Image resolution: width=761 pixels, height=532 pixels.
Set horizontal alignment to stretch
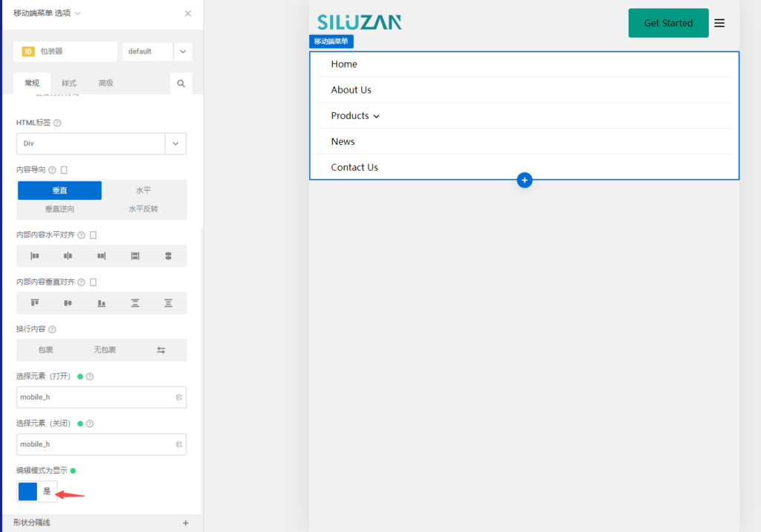(x=135, y=256)
